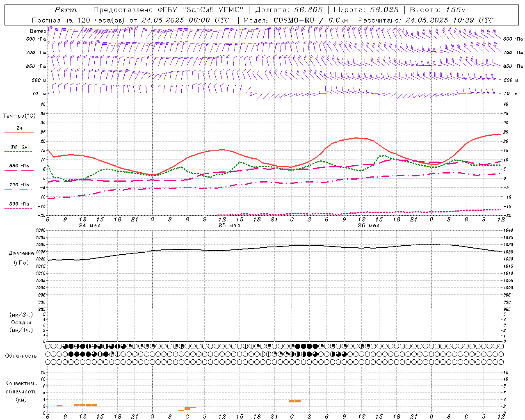Click the "Долгота: 56.305" longitude value
The width and height of the screenshot is (525, 420).
pyautogui.click(x=289, y=10)
